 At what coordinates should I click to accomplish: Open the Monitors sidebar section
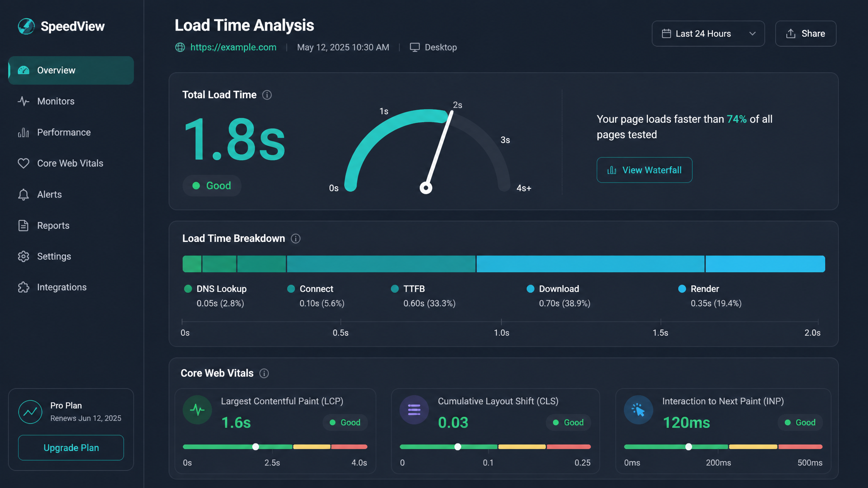coord(71,101)
